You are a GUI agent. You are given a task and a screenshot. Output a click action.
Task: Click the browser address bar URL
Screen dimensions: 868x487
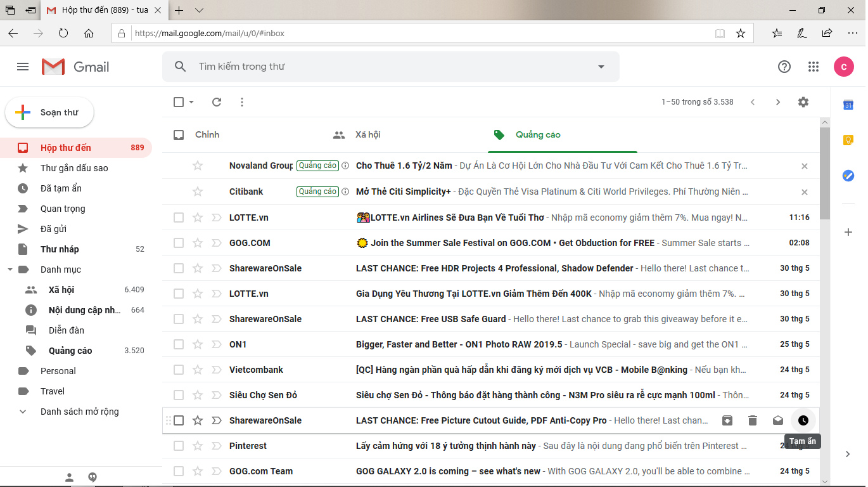click(x=210, y=33)
